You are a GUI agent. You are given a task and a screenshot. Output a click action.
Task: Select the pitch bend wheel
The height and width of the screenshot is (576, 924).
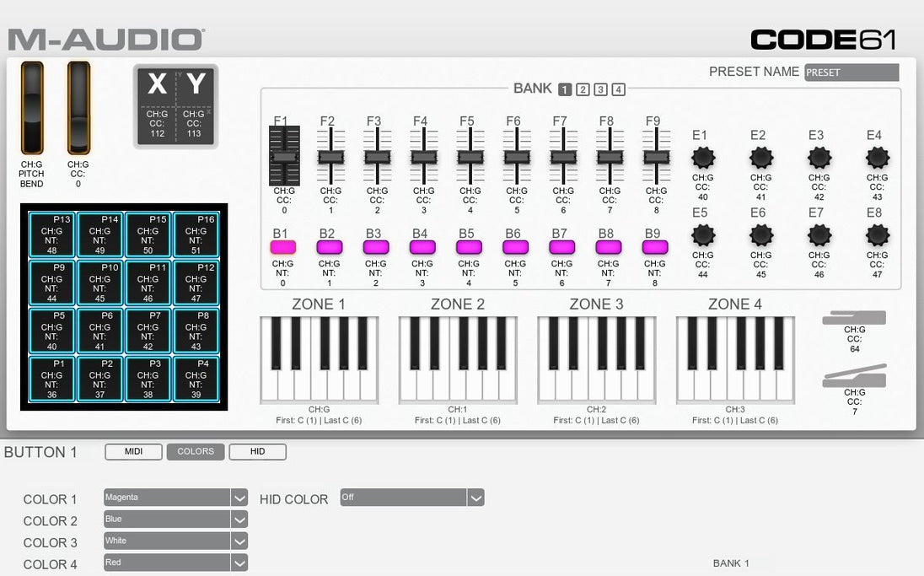[x=32, y=108]
